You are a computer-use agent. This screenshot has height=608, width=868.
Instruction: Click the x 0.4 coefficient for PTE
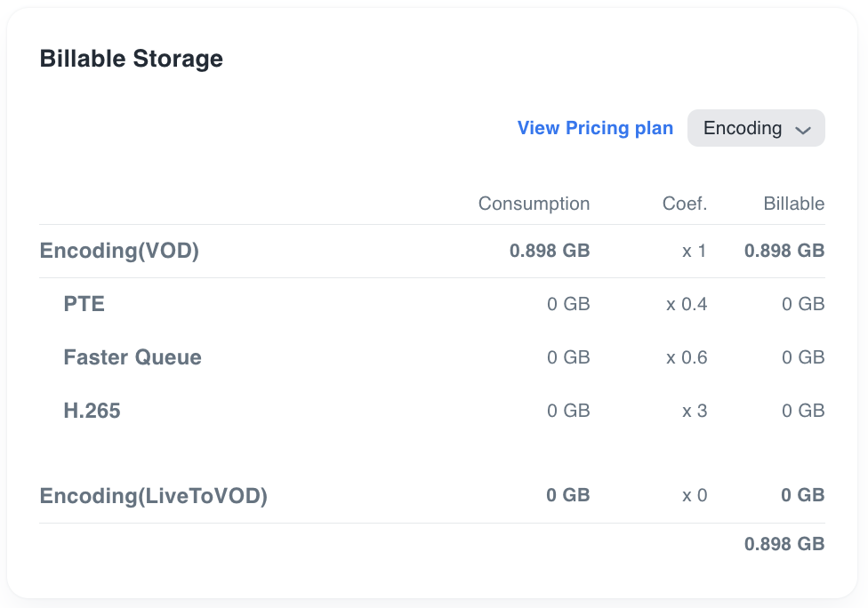687,304
